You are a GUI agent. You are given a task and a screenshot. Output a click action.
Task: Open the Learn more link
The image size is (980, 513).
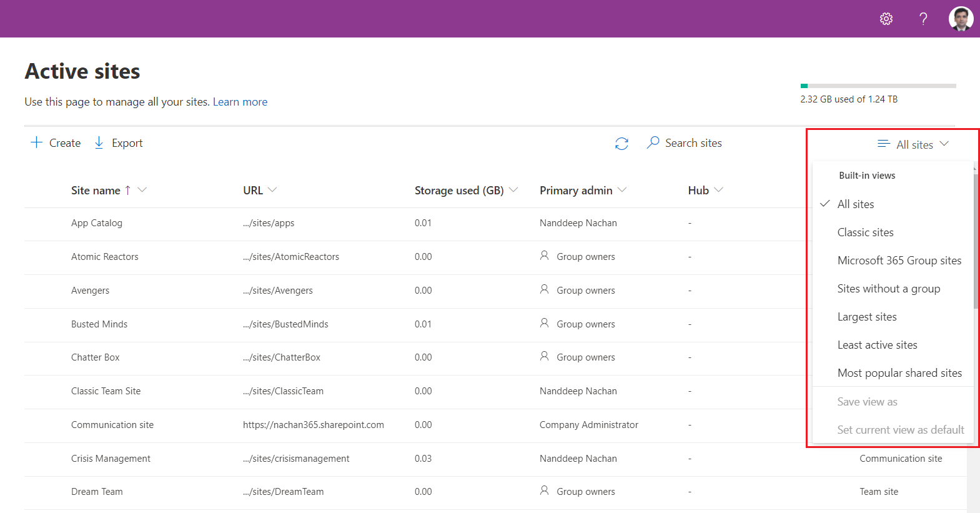[x=240, y=102]
